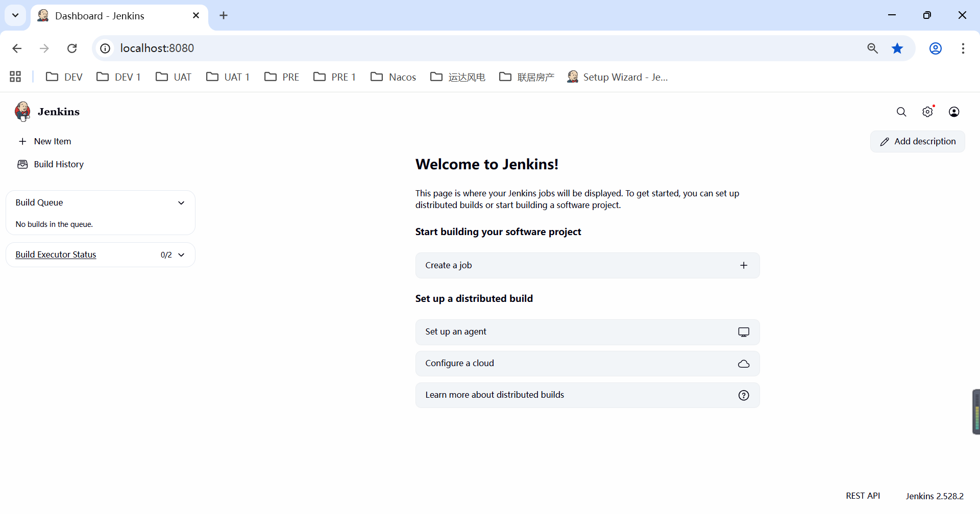The image size is (980, 514).
Task: Click the Jenkins logo mascot icon
Action: 22,112
